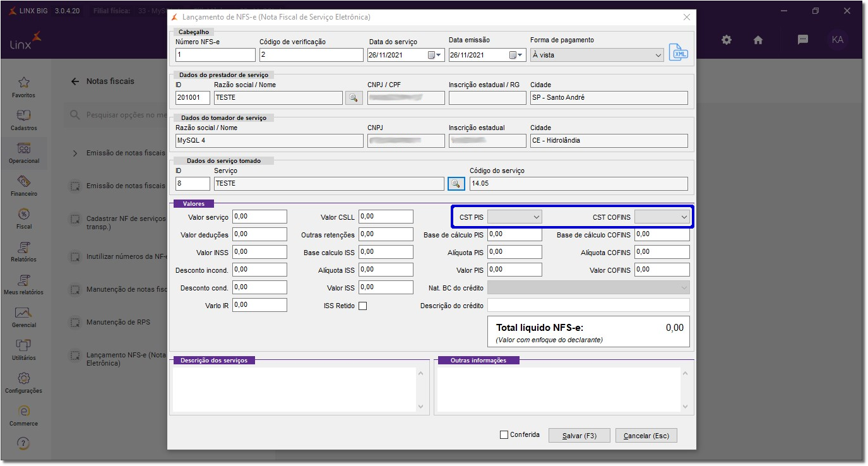This screenshot has height=466, width=868.
Task: Click the Código de verificação field
Action: click(311, 55)
